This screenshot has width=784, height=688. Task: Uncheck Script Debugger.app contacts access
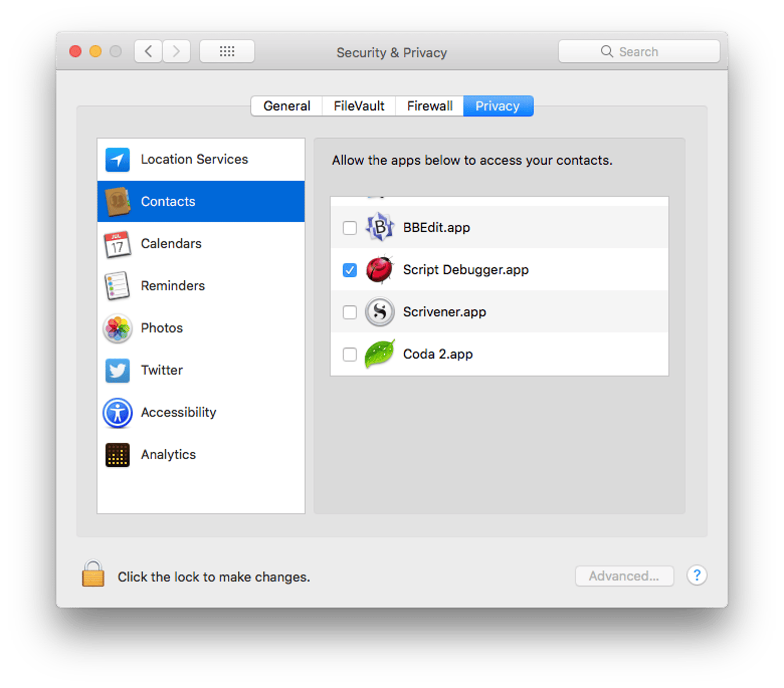coord(349,270)
